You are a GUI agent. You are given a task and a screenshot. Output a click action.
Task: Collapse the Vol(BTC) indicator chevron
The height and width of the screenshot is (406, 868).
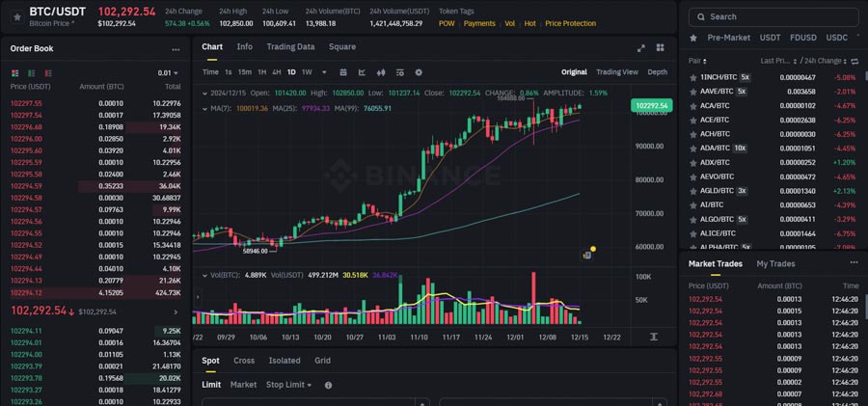click(x=204, y=275)
